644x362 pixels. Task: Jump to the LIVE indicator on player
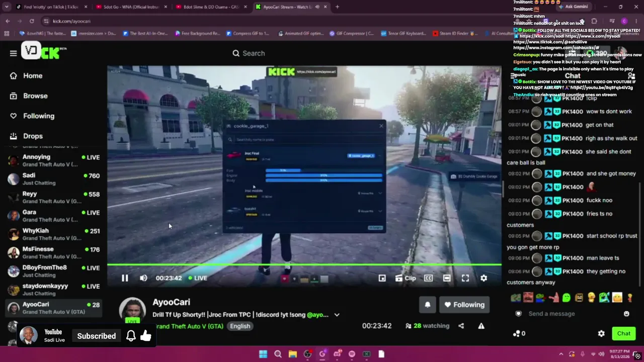[197, 278]
